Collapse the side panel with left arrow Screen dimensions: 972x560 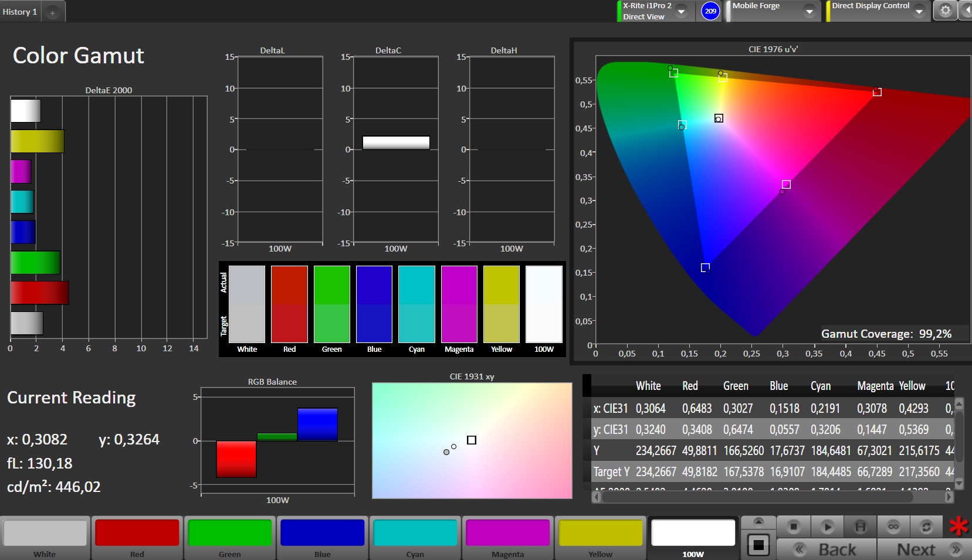966,11
